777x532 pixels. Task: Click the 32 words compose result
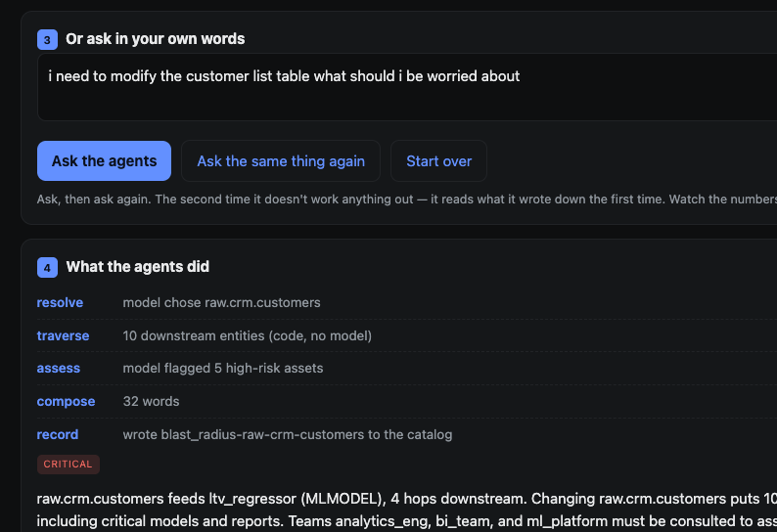[151, 401]
